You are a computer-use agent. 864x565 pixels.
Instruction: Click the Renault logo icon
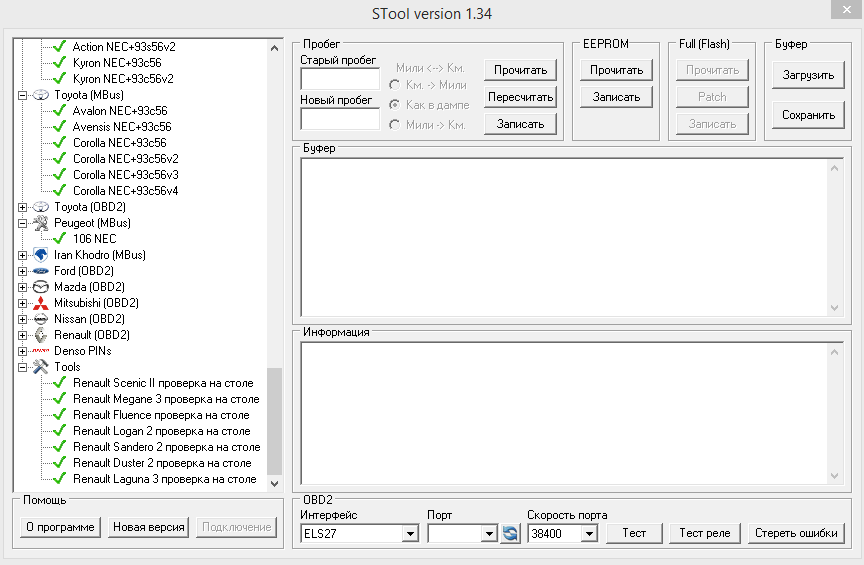pyautogui.click(x=41, y=335)
